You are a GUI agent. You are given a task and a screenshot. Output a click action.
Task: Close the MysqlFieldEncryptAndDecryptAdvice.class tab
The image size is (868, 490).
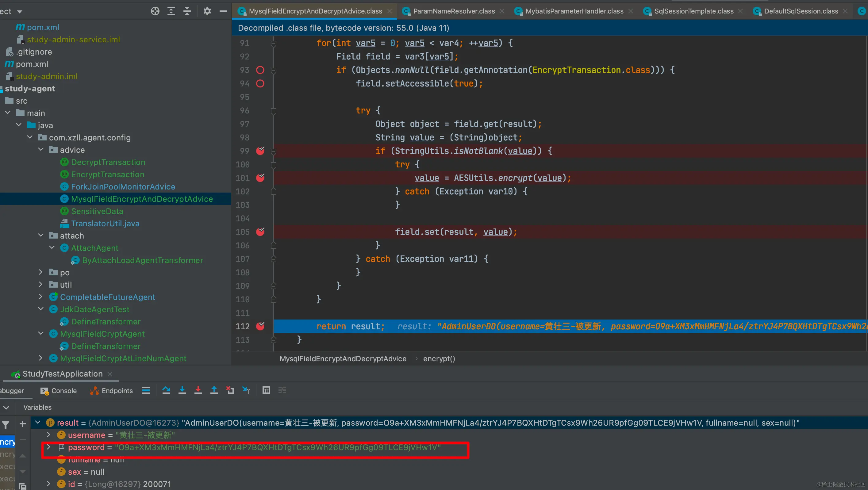[390, 11]
